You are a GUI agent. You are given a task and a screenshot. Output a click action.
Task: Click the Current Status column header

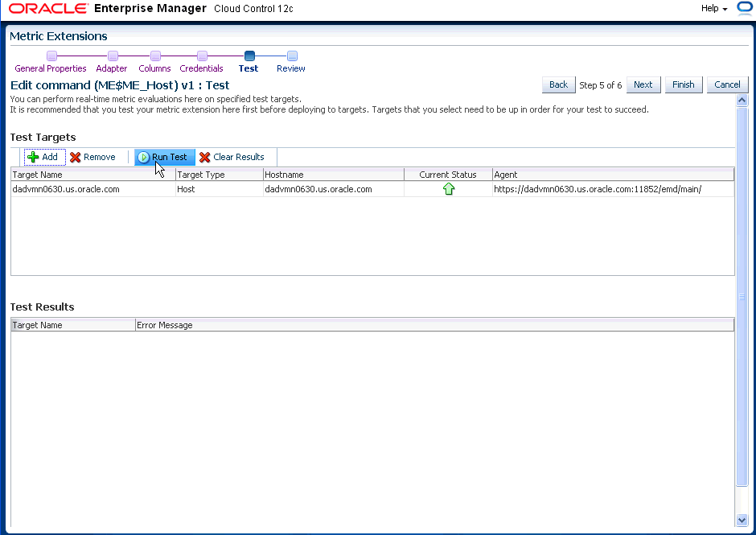[448, 175]
